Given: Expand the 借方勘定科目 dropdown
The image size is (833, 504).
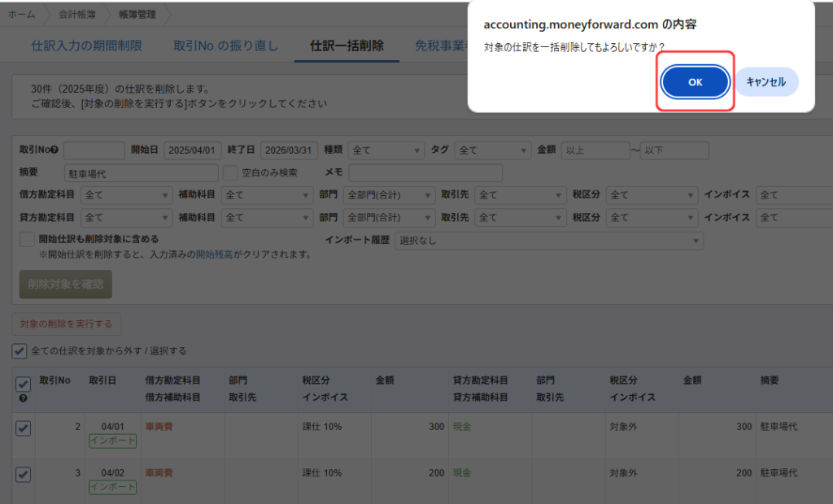Looking at the screenshot, I should pyautogui.click(x=126, y=195).
